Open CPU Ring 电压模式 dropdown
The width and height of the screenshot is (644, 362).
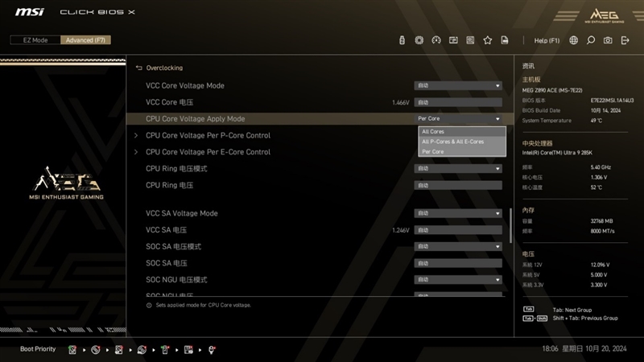(x=458, y=169)
